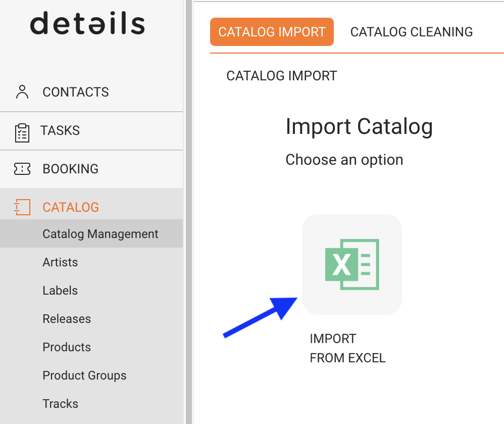Select Catalog Management in sidebar
Image resolution: width=504 pixels, height=424 pixels.
point(100,234)
